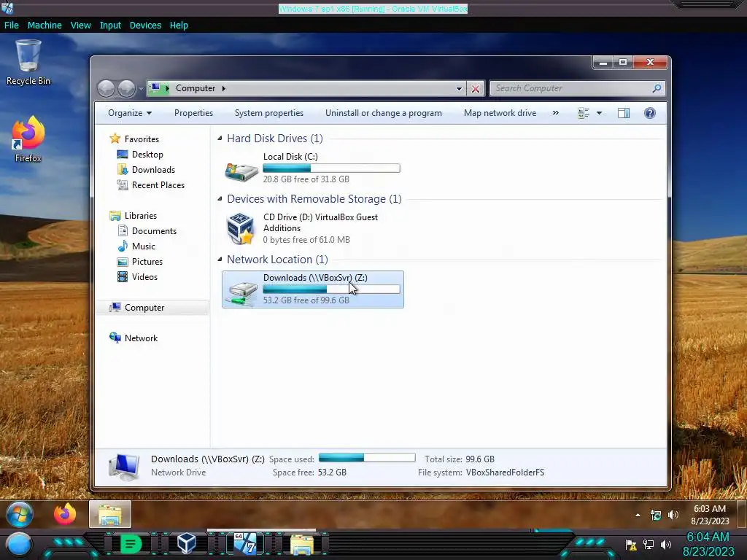Click the Windows 7 VM host taskbar icon
747x560 pixels.
pos(245,544)
